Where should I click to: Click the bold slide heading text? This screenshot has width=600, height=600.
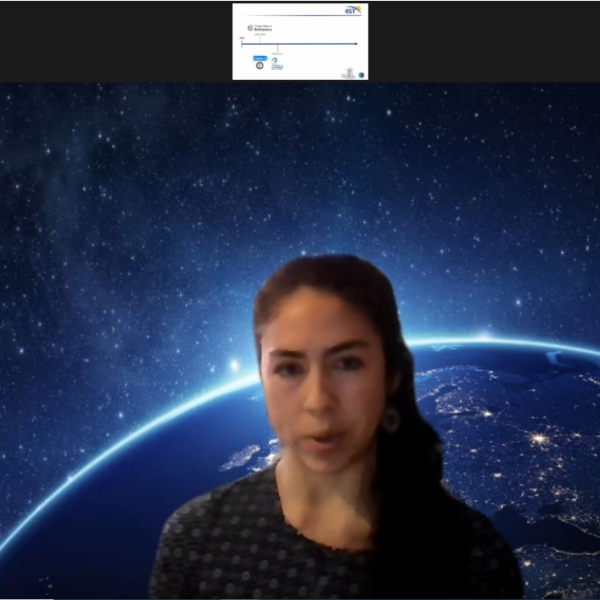tap(263, 29)
